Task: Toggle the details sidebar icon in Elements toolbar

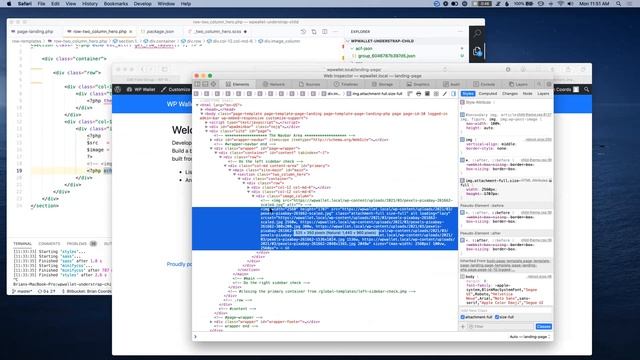Action: point(453,94)
